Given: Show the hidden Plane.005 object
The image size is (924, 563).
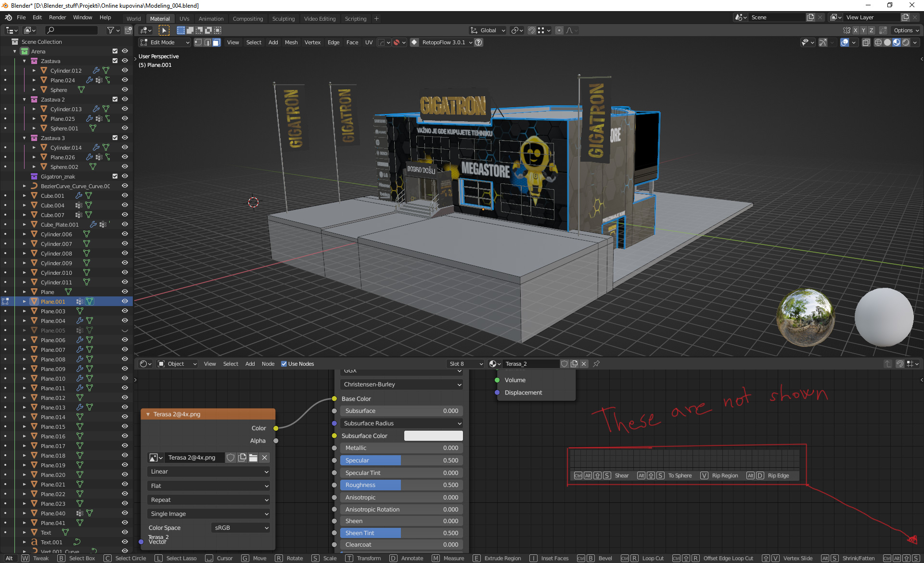Looking at the screenshot, I should pos(125,330).
